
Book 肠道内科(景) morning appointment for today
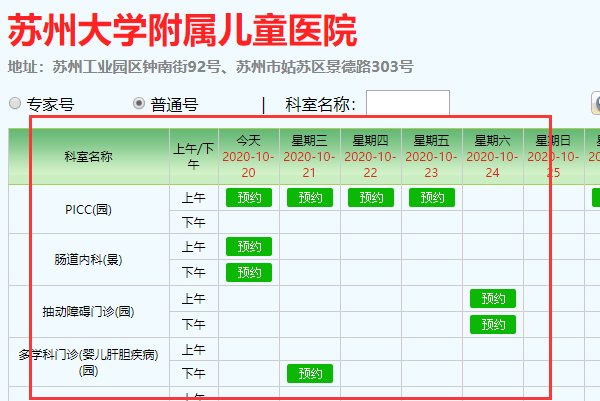249,246
